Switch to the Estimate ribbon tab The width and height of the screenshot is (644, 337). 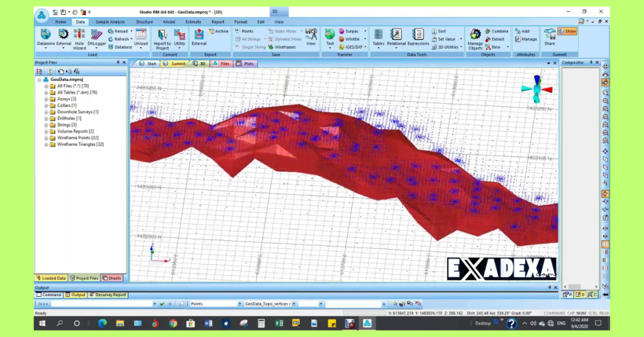193,22
